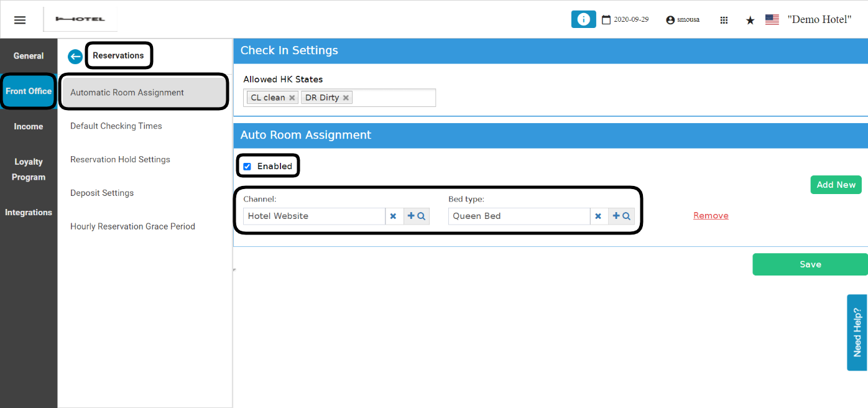Click the favorites star icon
The height and width of the screenshot is (408, 868).
[x=750, y=20]
